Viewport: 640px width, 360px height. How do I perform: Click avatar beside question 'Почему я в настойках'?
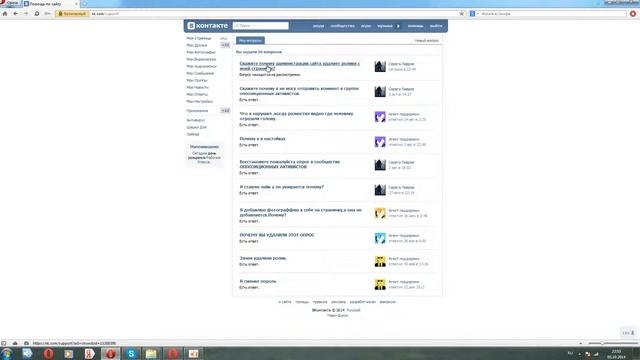[x=380, y=142]
